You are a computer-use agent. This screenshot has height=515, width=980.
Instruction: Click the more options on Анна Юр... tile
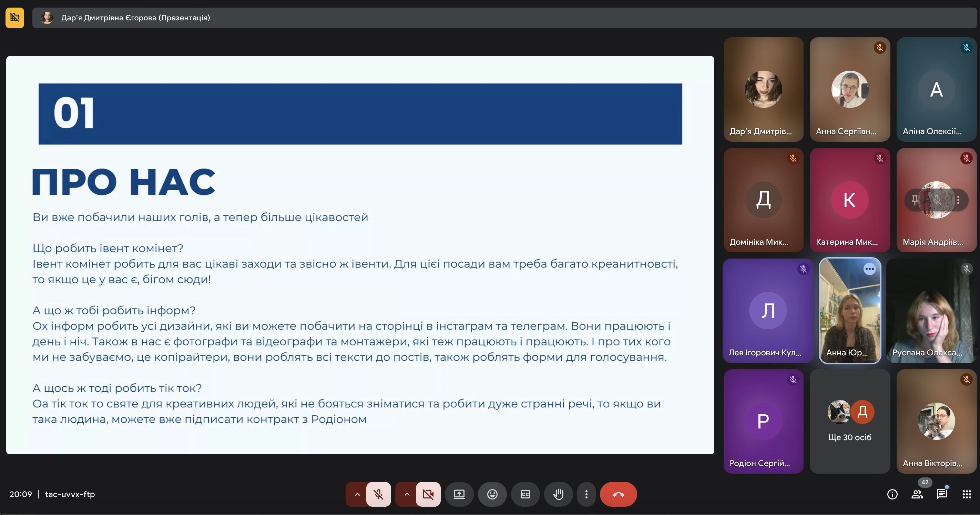(x=869, y=269)
